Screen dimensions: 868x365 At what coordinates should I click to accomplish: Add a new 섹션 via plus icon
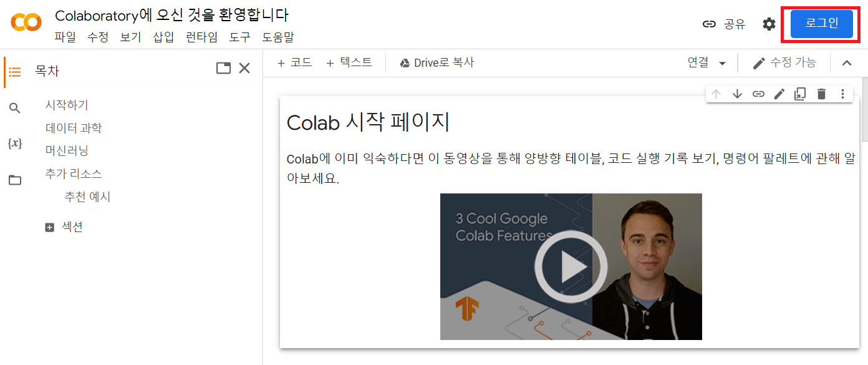coord(50,228)
